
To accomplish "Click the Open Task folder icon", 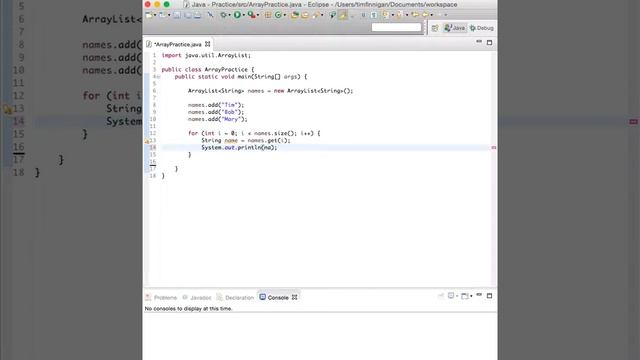I will [x=305, y=15].
